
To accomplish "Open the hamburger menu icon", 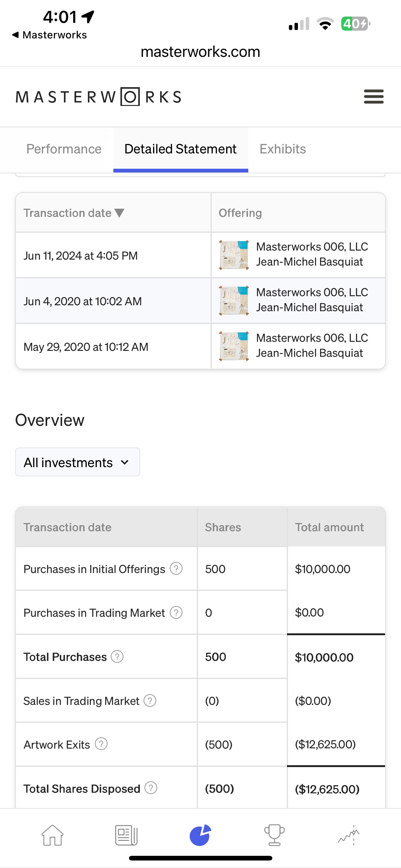I will [374, 97].
